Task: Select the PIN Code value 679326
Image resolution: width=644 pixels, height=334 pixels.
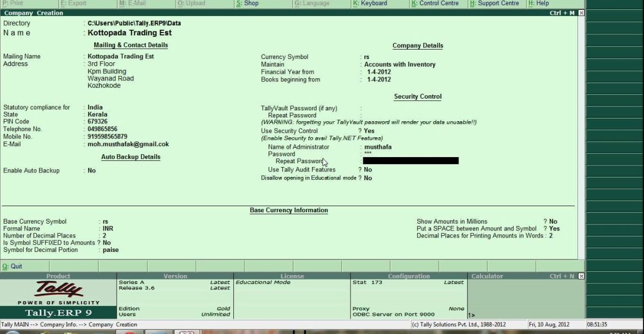Action: (97, 122)
